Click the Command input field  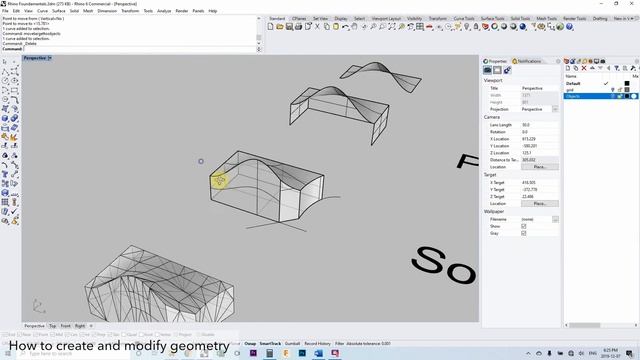point(140,49)
